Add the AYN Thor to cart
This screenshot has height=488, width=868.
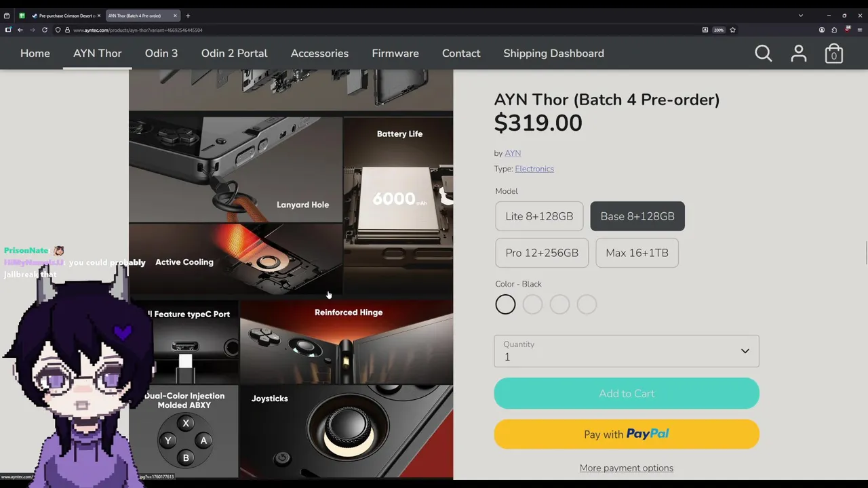(627, 394)
